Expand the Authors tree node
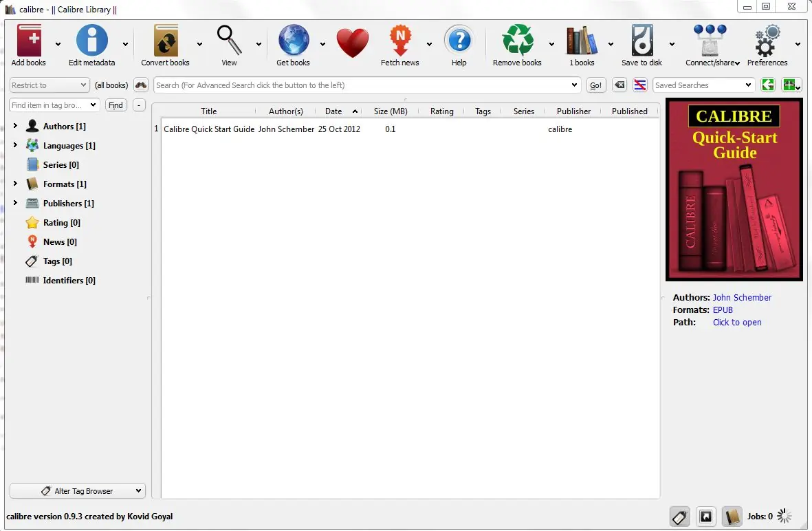Screen dimensions: 812x531 click(x=16, y=126)
